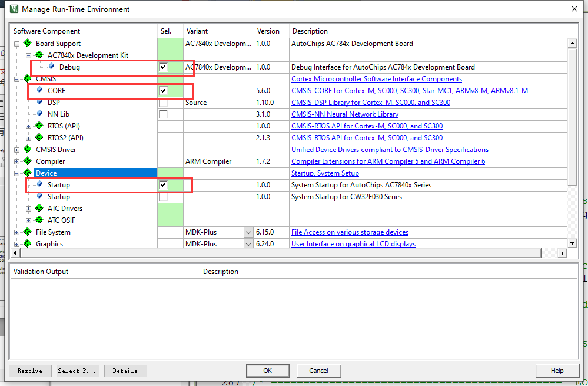
Task: Open the Help button
Action: (x=557, y=371)
